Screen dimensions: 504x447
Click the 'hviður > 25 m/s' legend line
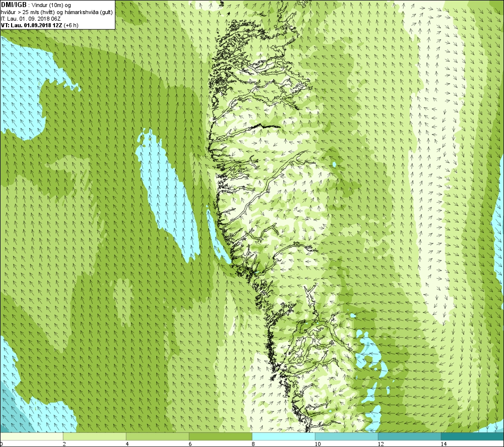(x=57, y=13)
